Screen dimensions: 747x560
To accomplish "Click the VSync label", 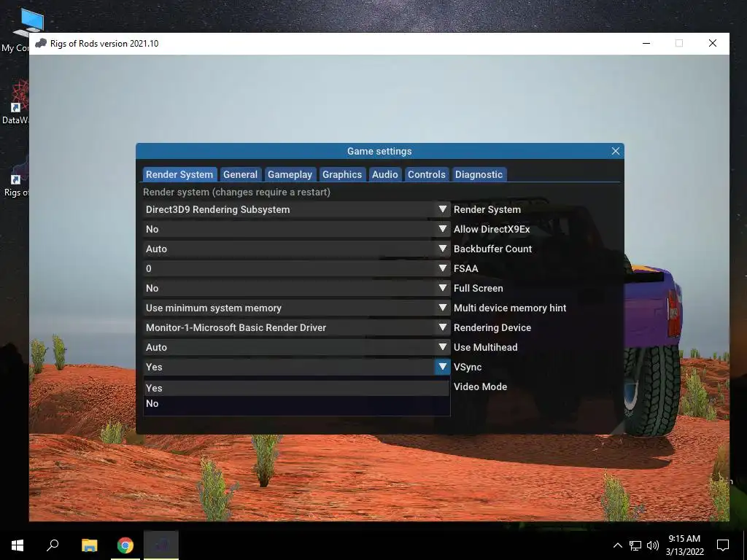I will (x=468, y=367).
